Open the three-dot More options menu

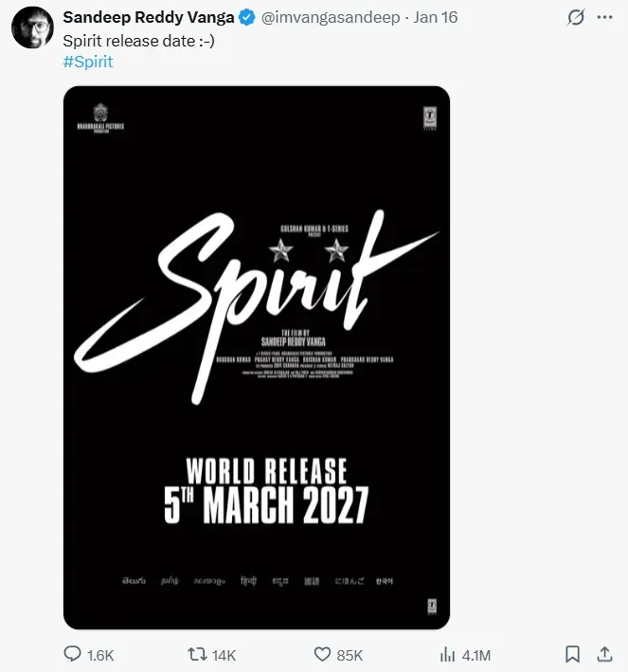604,18
